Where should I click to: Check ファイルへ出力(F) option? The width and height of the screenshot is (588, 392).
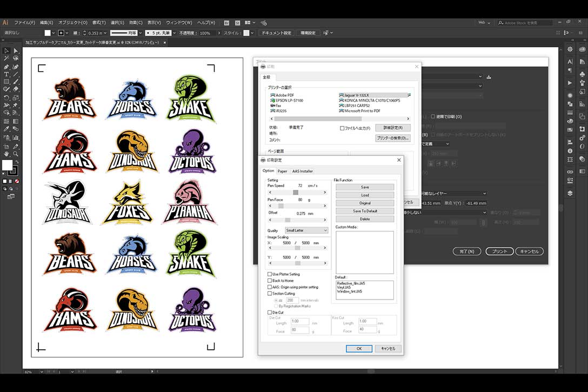pos(342,128)
